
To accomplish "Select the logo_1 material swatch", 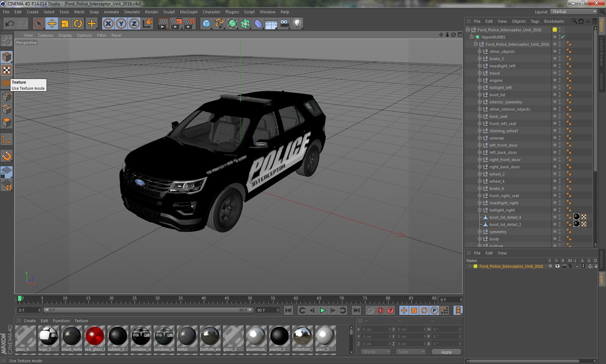I will [x=49, y=338].
